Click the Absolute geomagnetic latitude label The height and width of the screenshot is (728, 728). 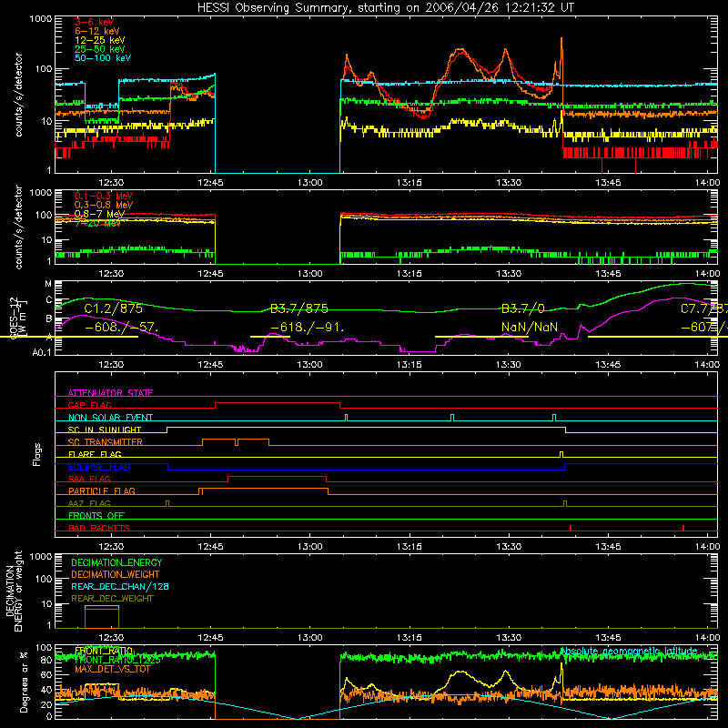click(x=629, y=652)
